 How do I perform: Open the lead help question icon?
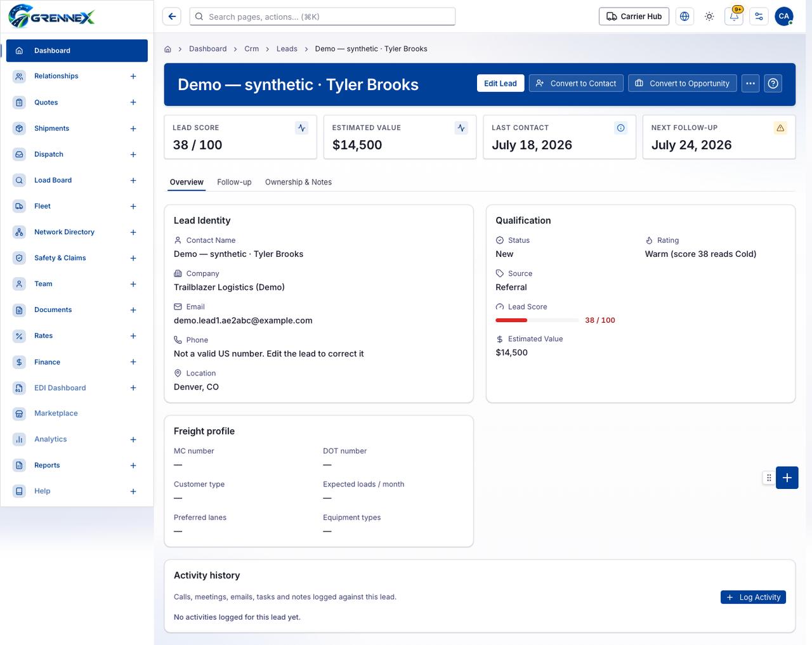pyautogui.click(x=773, y=83)
